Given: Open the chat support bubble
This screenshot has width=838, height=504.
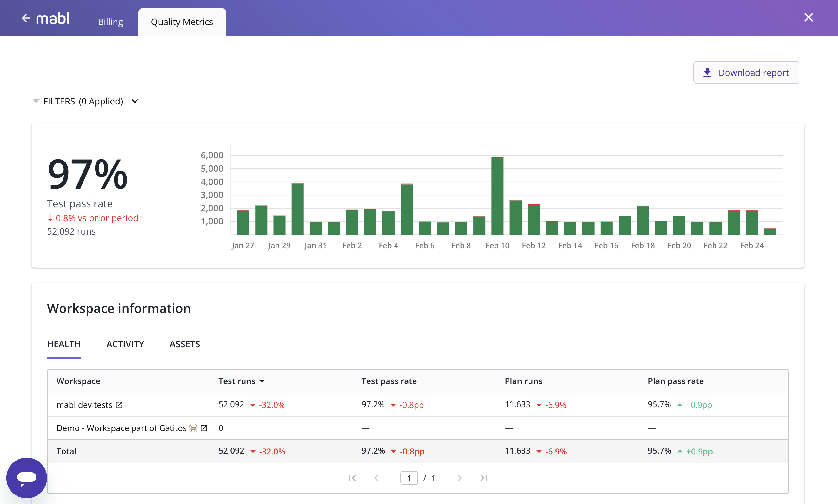Looking at the screenshot, I should coord(26,478).
